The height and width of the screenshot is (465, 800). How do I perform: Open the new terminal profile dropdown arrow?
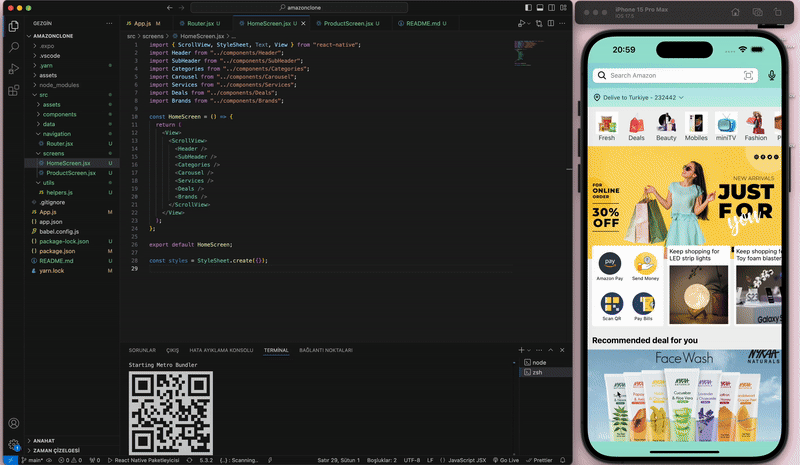pos(529,350)
